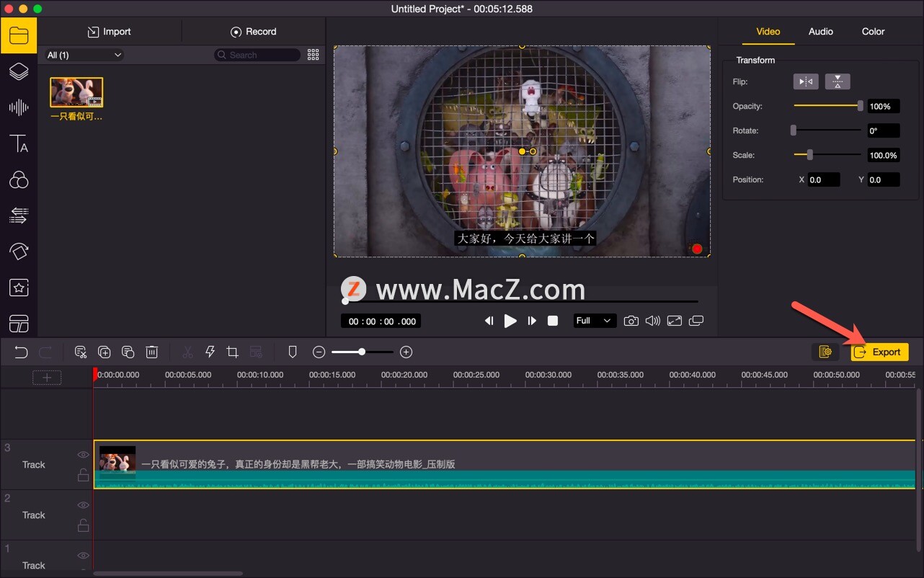Mute preview audio with speaker icon
The width and height of the screenshot is (924, 578).
tap(653, 321)
